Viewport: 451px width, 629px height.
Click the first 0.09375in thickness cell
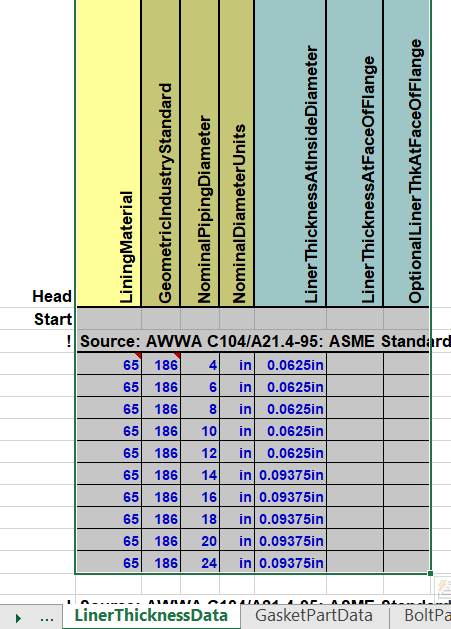point(291,475)
